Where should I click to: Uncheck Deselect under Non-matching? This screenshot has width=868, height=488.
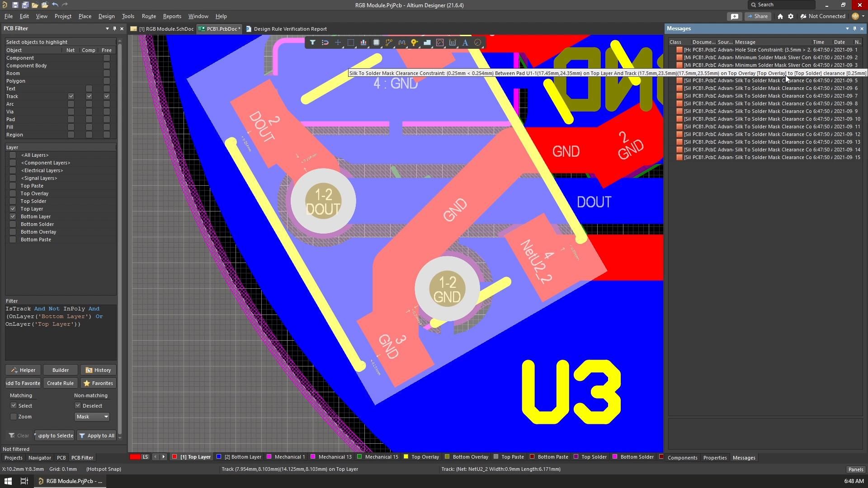pos(77,405)
